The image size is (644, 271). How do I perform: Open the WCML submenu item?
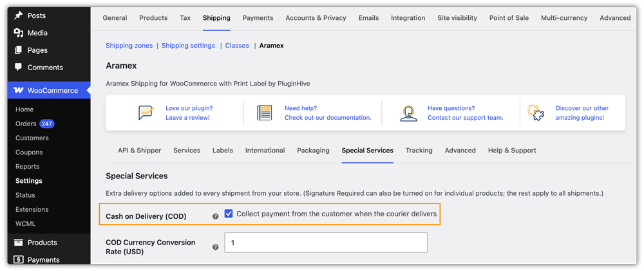point(26,224)
